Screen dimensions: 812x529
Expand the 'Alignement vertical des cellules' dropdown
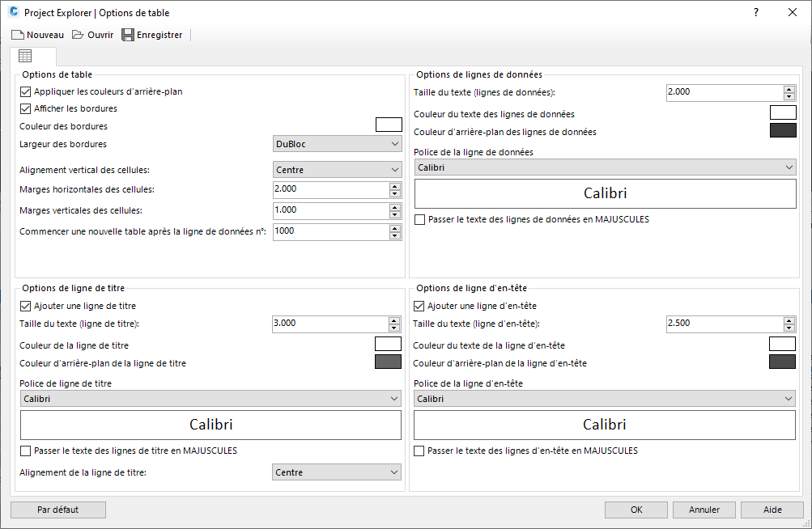tap(338, 170)
